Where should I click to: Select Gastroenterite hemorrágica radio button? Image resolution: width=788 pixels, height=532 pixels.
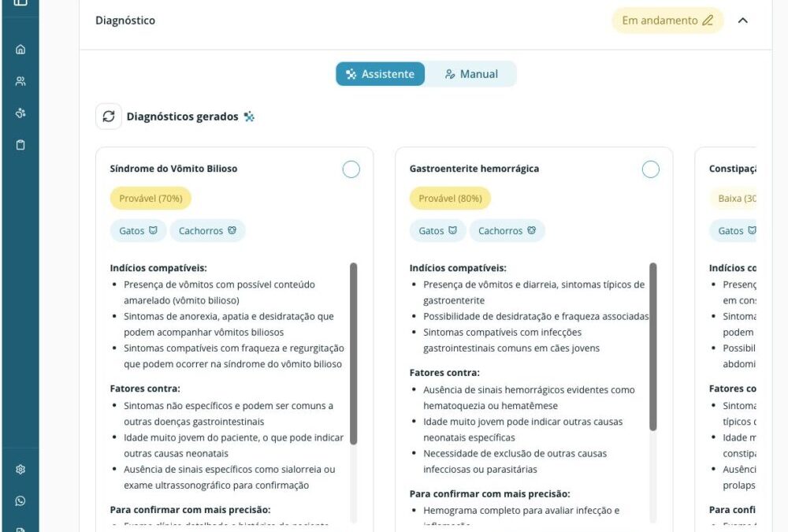pyautogui.click(x=651, y=169)
